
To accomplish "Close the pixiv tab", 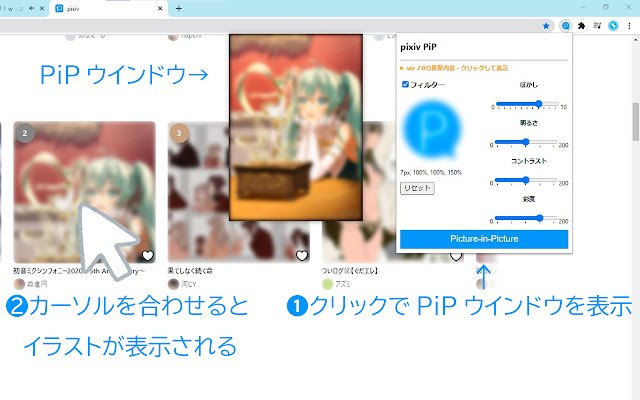I will tap(160, 8).
